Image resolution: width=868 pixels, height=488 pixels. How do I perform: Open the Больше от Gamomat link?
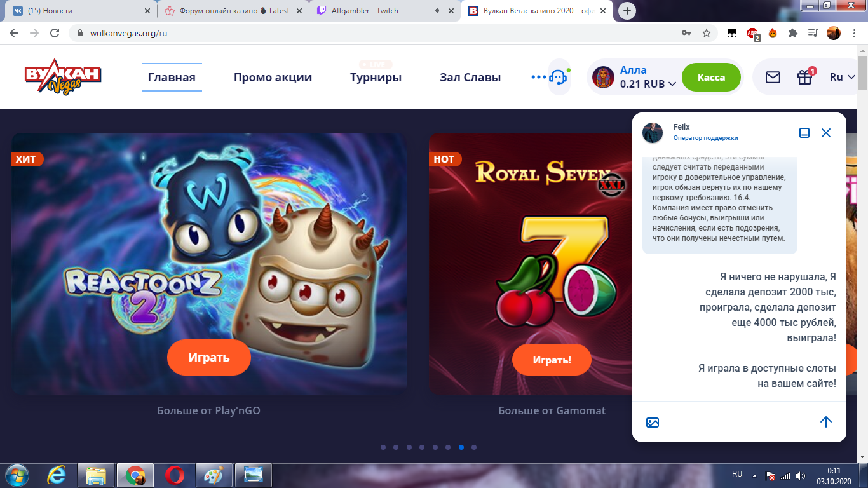[x=552, y=410]
